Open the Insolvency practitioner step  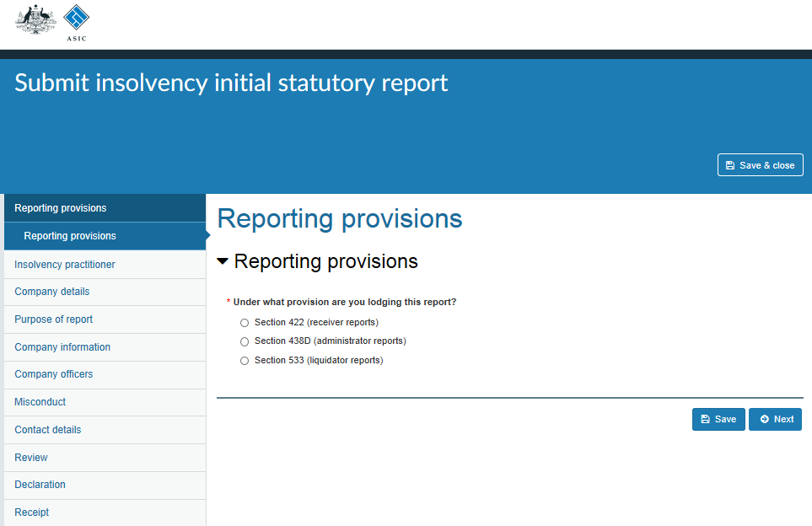pyautogui.click(x=105, y=265)
